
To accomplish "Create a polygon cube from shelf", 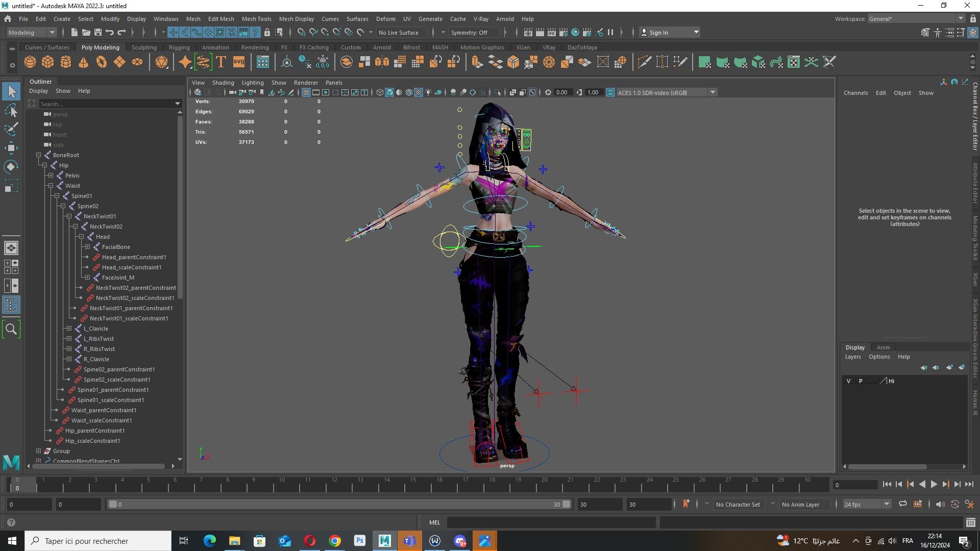I will point(48,62).
